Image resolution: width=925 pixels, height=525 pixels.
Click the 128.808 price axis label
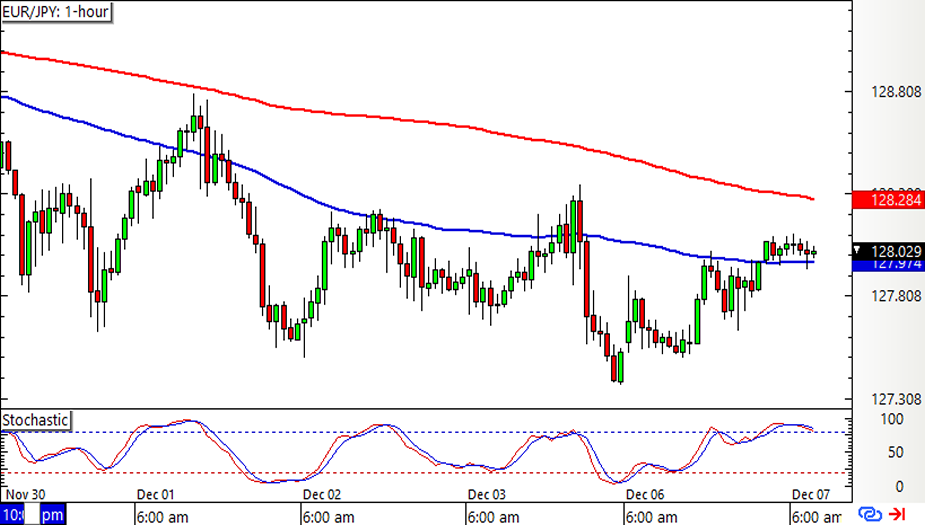(896, 92)
